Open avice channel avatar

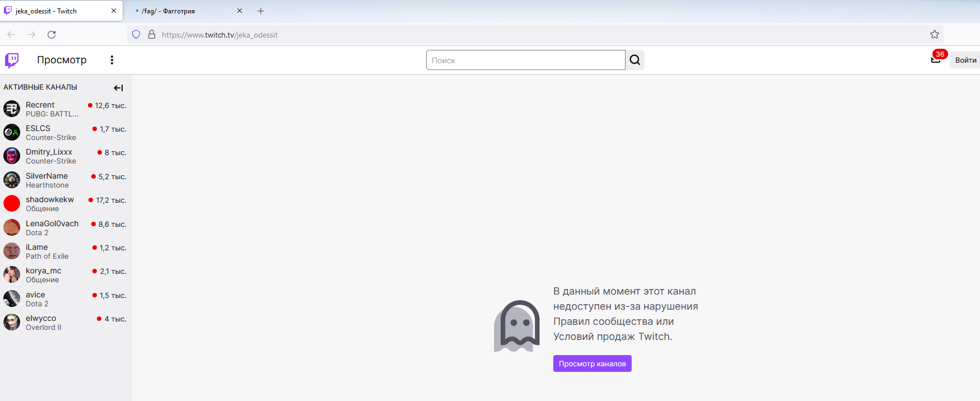[12, 299]
